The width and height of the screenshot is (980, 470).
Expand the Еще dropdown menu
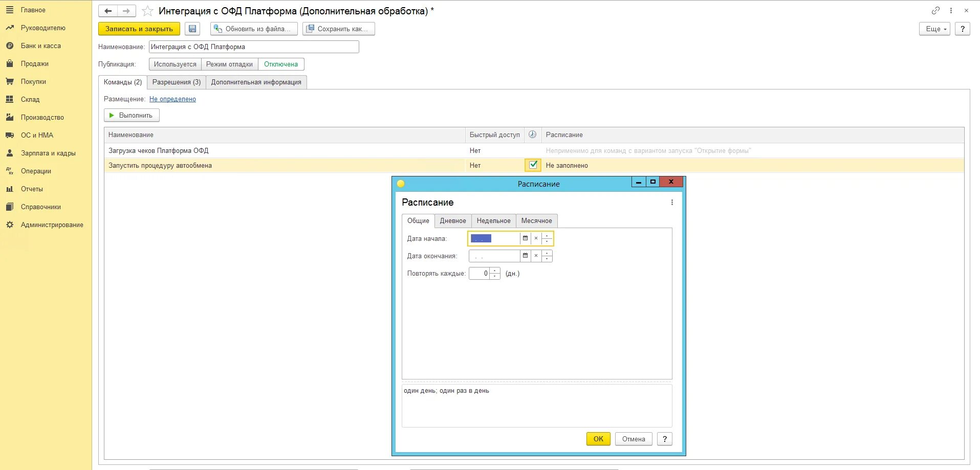coord(934,29)
